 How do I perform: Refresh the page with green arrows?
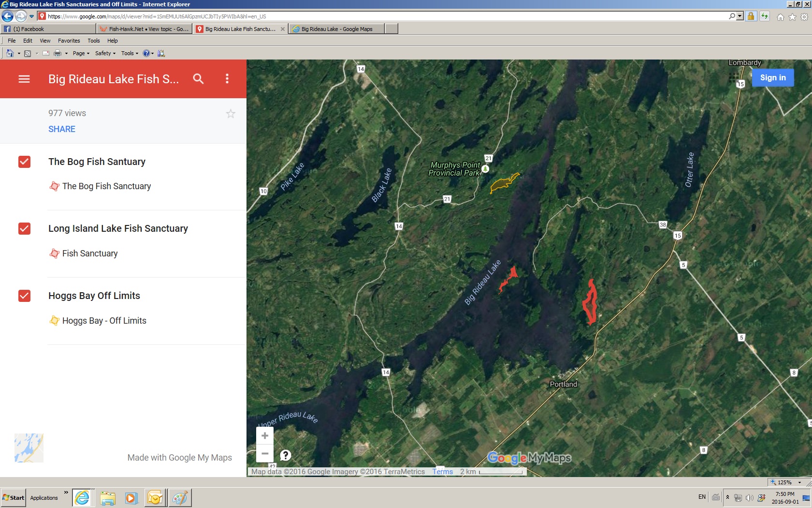pos(764,16)
